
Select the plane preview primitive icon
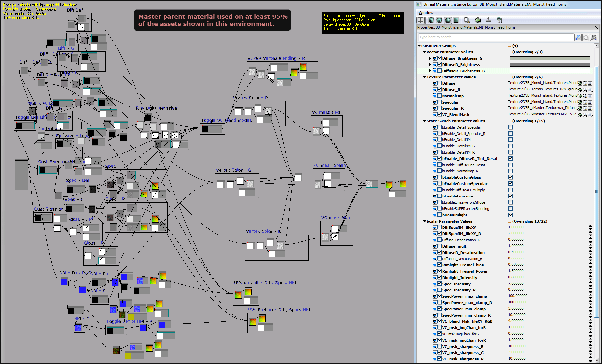point(456,20)
